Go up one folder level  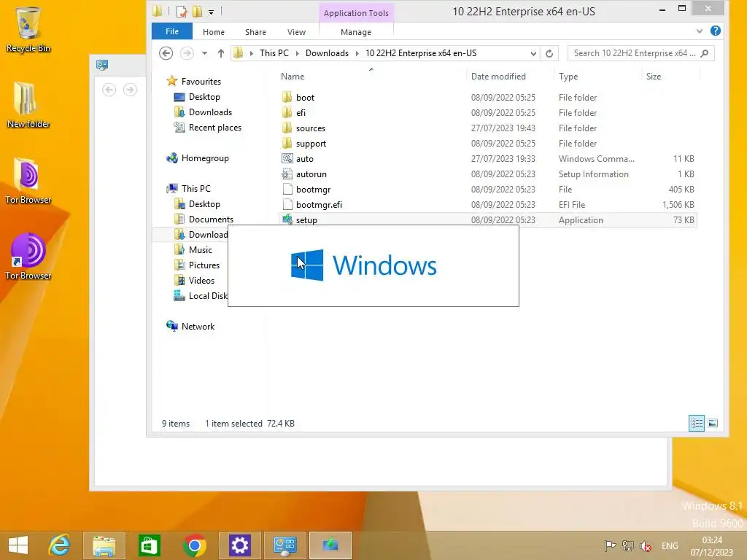220,53
